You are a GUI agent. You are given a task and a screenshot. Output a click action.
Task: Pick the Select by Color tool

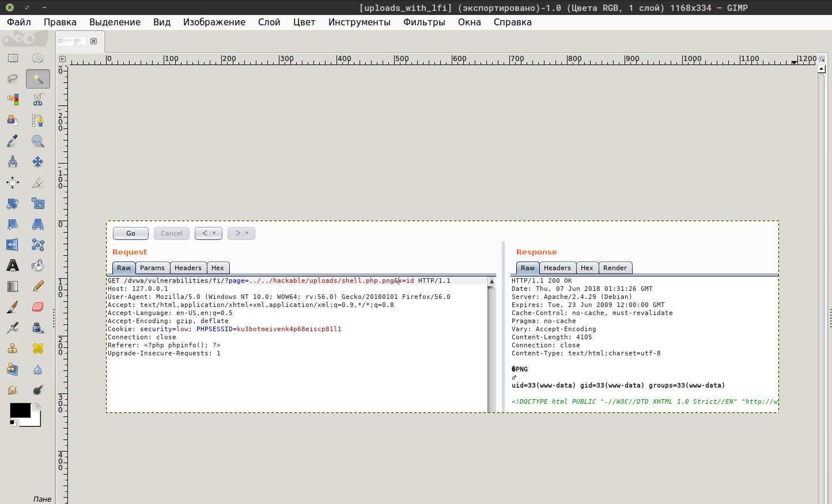pyautogui.click(x=13, y=100)
